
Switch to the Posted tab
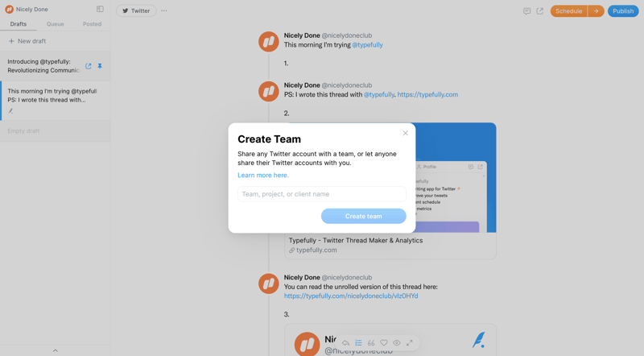[92, 24]
